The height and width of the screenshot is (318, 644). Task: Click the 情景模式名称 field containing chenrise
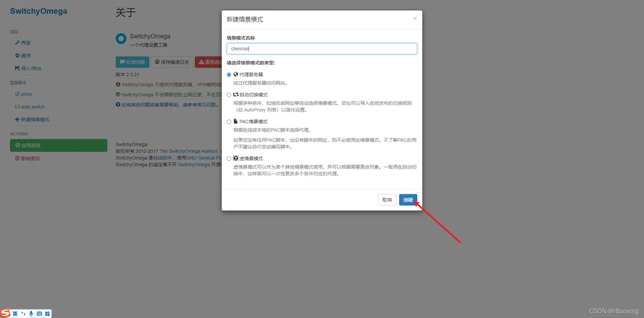point(321,48)
